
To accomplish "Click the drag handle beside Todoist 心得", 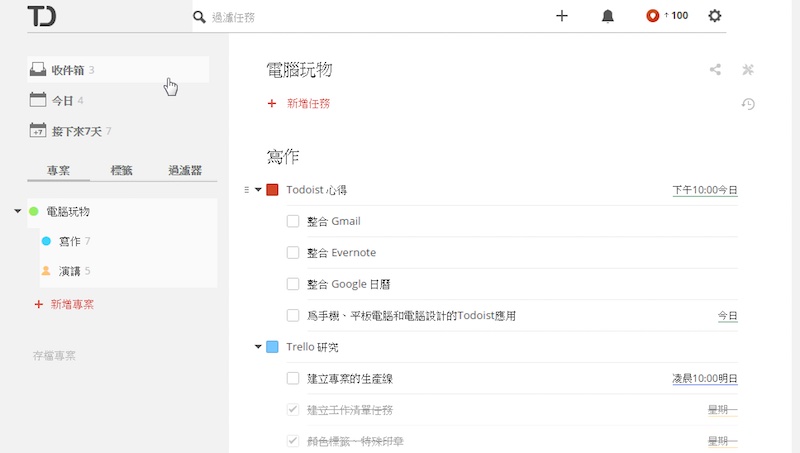I will point(246,190).
